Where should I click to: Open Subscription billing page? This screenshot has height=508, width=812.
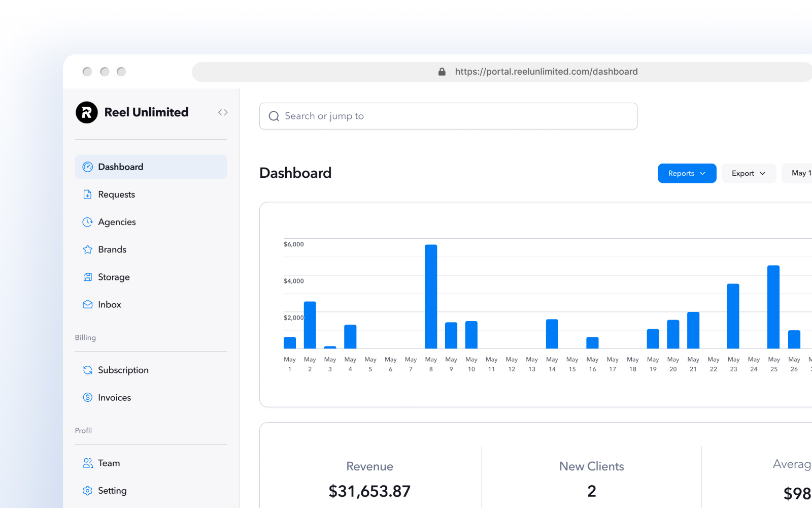[151, 370]
